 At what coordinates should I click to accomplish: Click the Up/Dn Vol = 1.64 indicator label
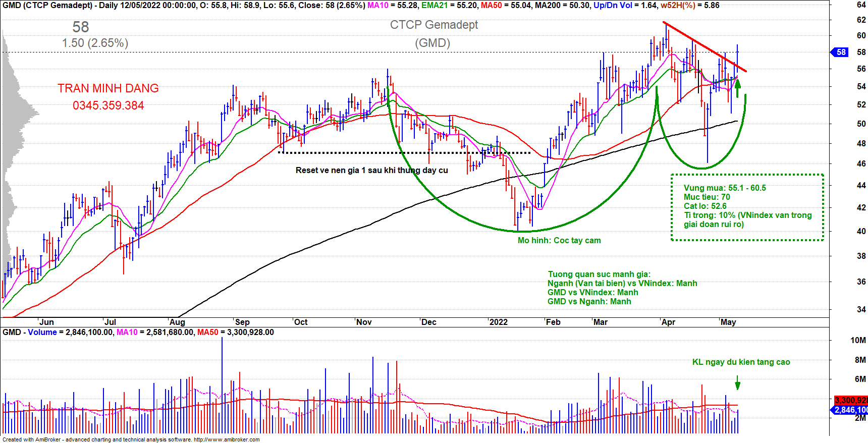click(625, 6)
